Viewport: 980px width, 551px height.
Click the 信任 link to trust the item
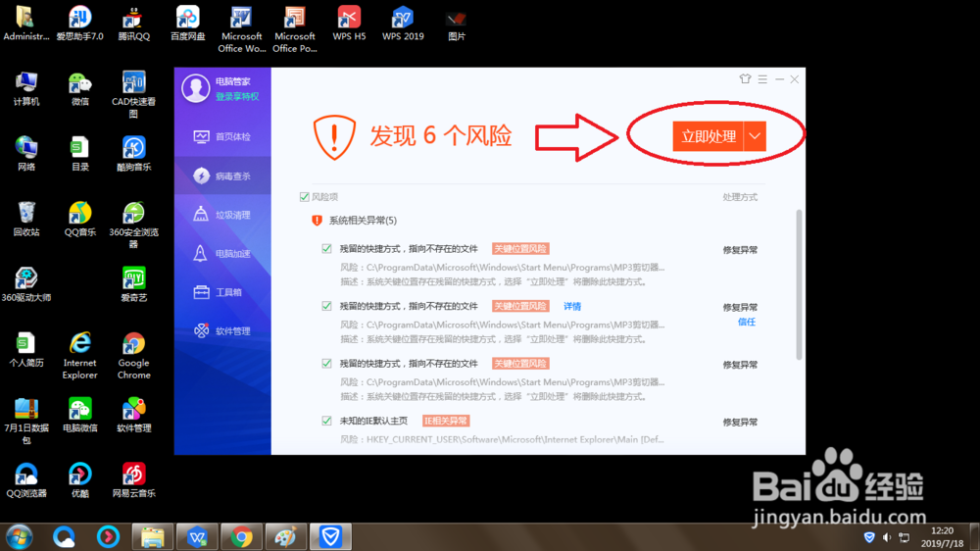point(746,323)
